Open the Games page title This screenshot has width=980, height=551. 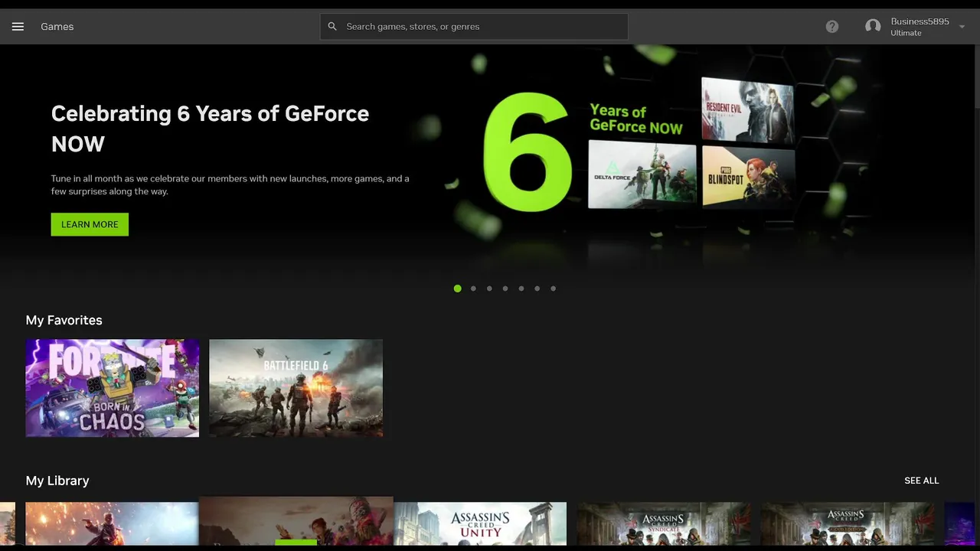pyautogui.click(x=57, y=27)
